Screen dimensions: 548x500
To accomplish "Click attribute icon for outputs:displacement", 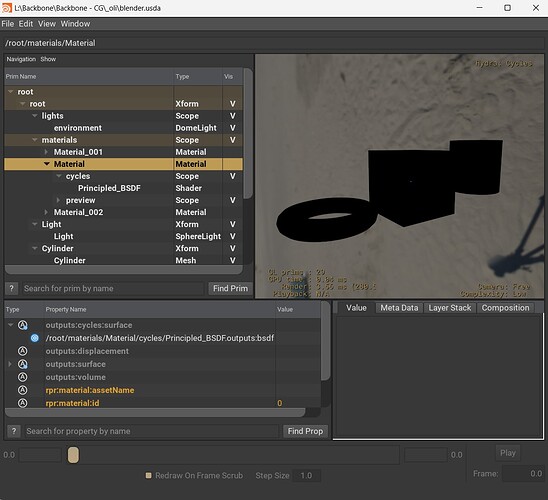I will click(23, 351).
